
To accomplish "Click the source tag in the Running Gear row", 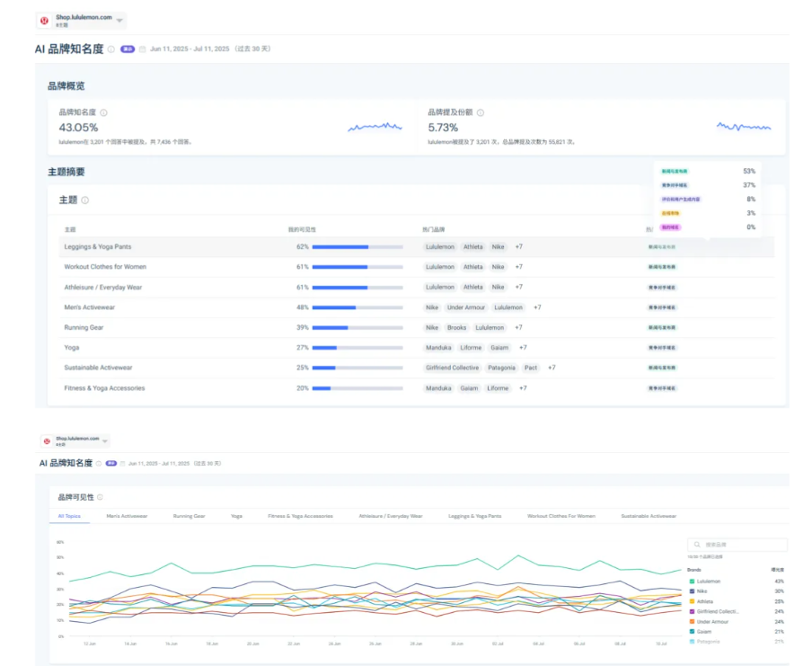I will coord(662,327).
